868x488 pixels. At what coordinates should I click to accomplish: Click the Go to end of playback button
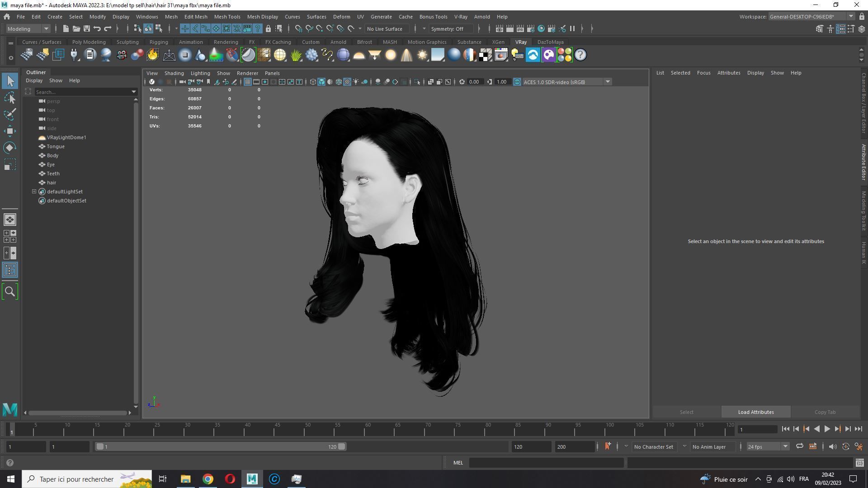click(859, 429)
